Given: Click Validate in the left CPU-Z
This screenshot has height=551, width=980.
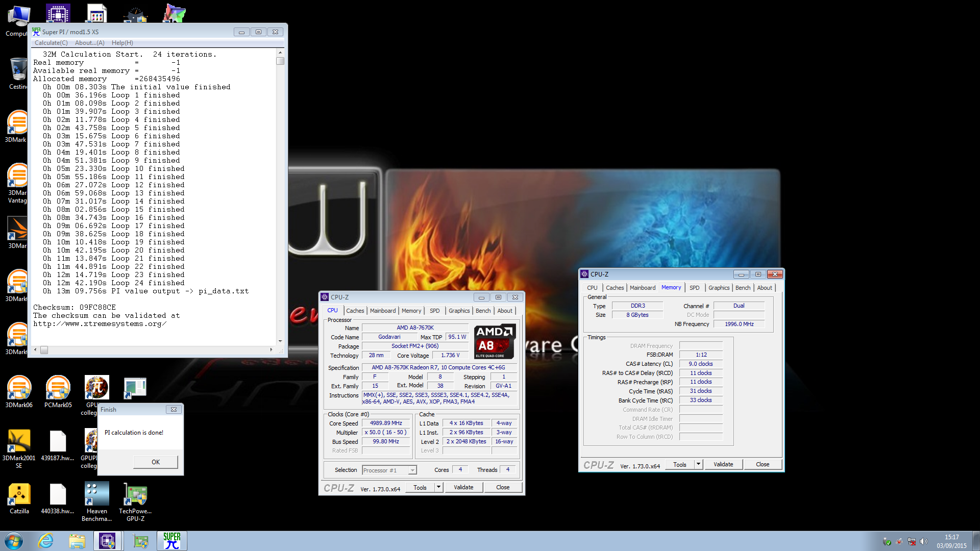Looking at the screenshot, I should 463,487.
